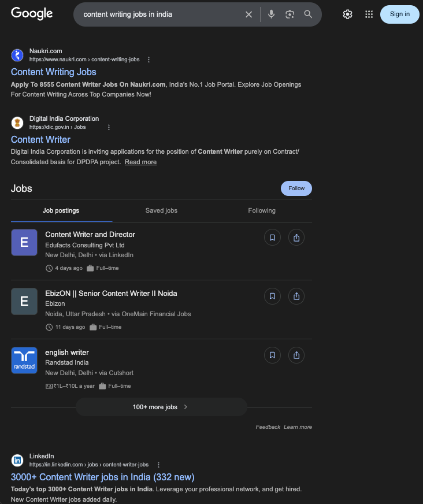Image resolution: width=423 pixels, height=504 pixels.
Task: Open the Google apps grid
Action: [369, 14]
